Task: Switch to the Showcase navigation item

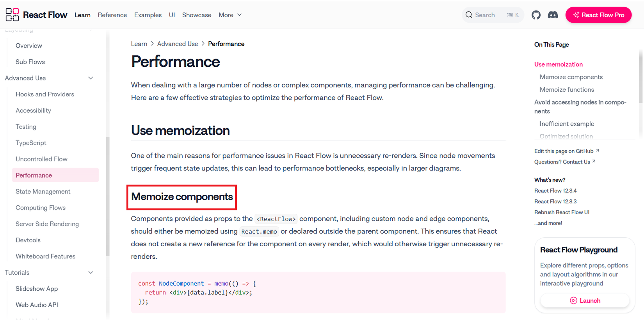Action: (x=196, y=15)
